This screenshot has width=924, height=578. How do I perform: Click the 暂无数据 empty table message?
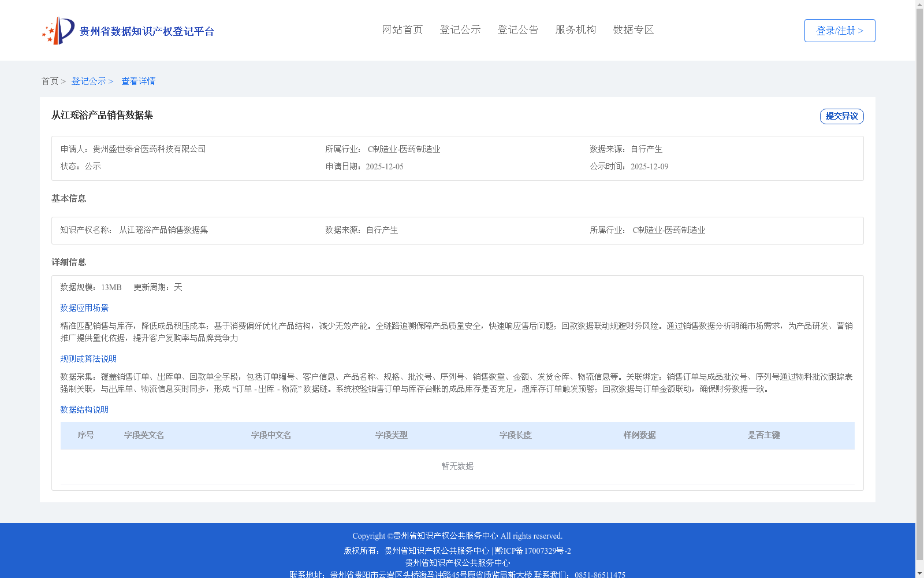[x=457, y=466]
